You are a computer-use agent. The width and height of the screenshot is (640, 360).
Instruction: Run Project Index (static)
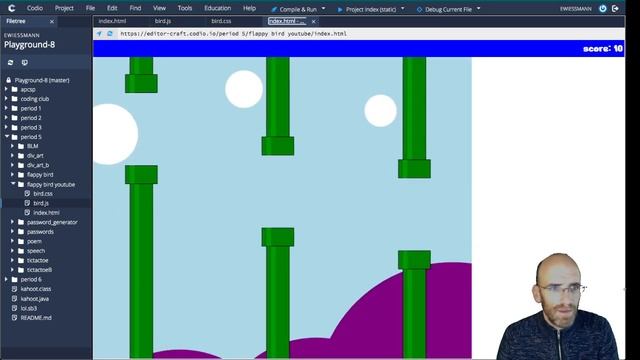[x=367, y=9]
